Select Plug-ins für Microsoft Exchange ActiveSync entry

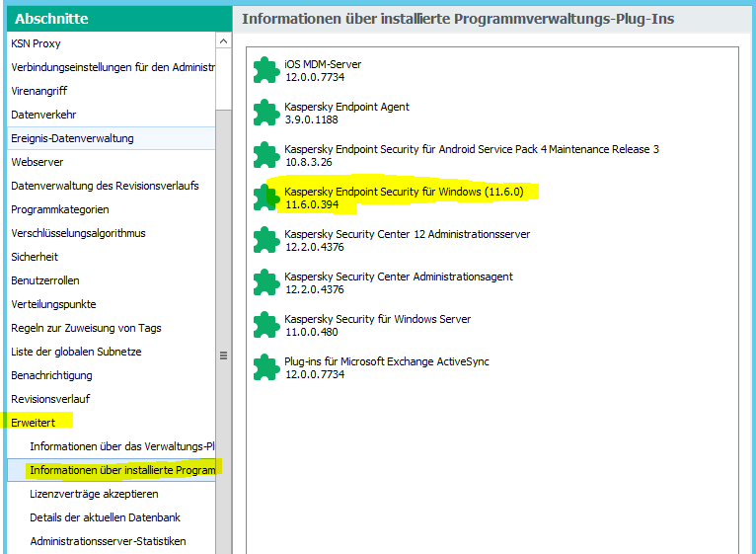tap(387, 361)
